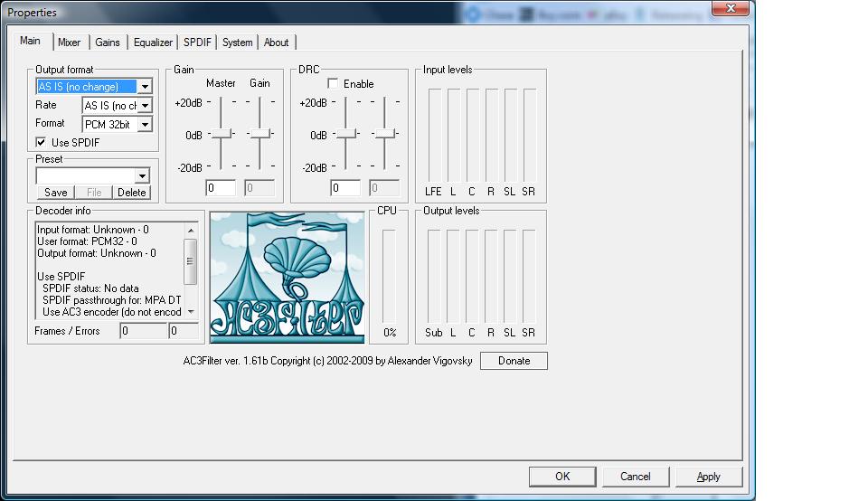
Task: Click the Decoder info scrollbar
Action: 190,262
